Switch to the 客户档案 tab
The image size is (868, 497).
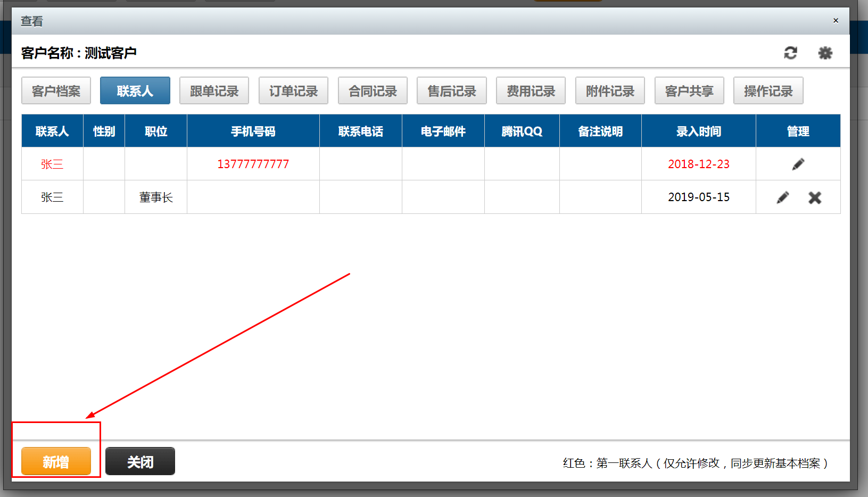coord(56,91)
